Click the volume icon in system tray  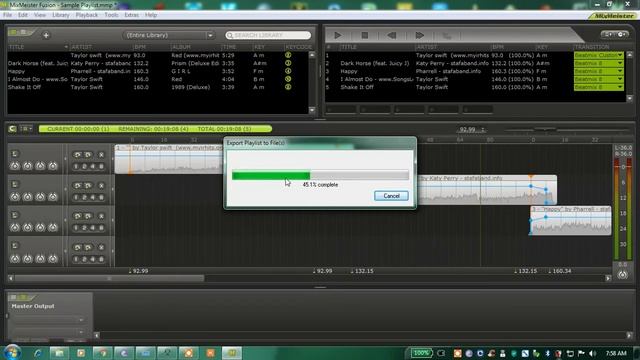593,353
